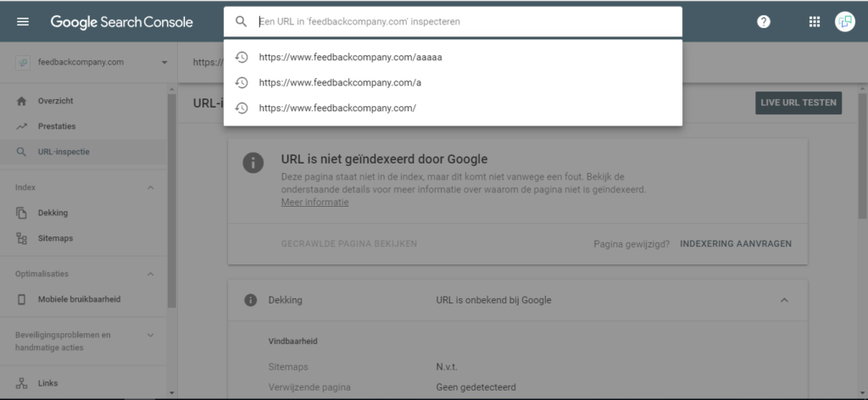868x400 pixels.
Task: Open the Google apps grid
Action: [x=815, y=22]
